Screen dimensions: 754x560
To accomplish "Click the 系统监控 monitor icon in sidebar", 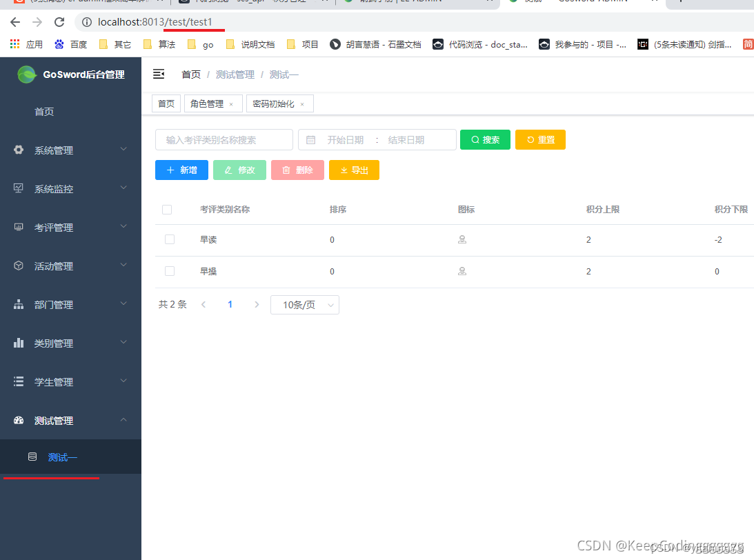I will click(x=18, y=188).
